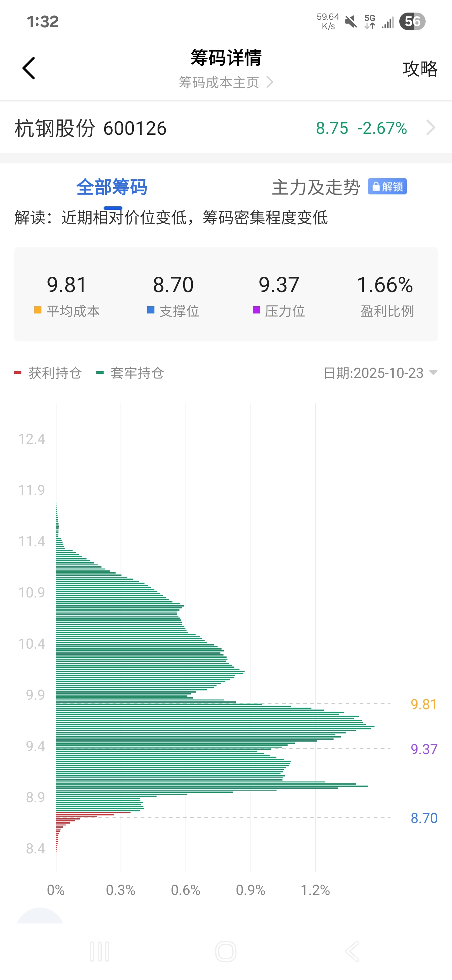
Task: Open the date 2025-10-23 dropdown
Action: (x=380, y=373)
